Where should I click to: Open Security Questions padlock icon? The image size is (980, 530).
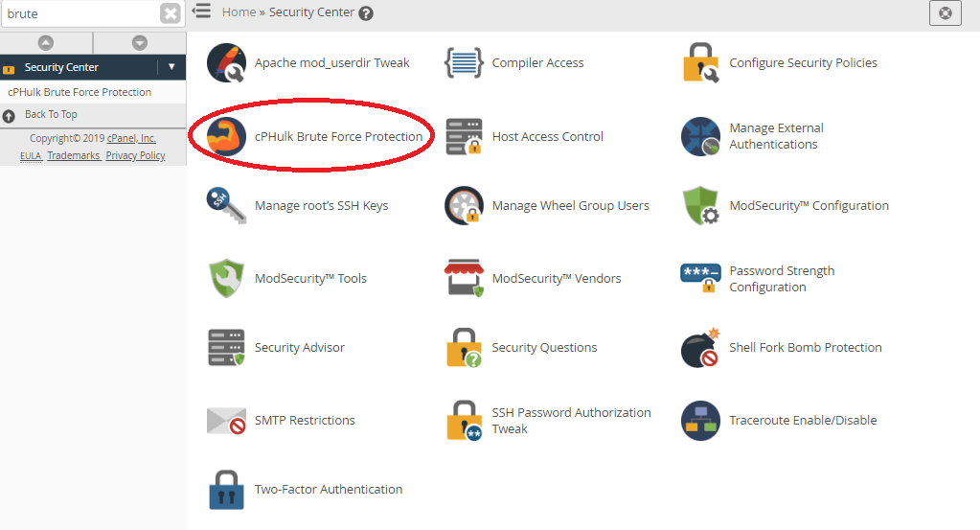(x=464, y=348)
